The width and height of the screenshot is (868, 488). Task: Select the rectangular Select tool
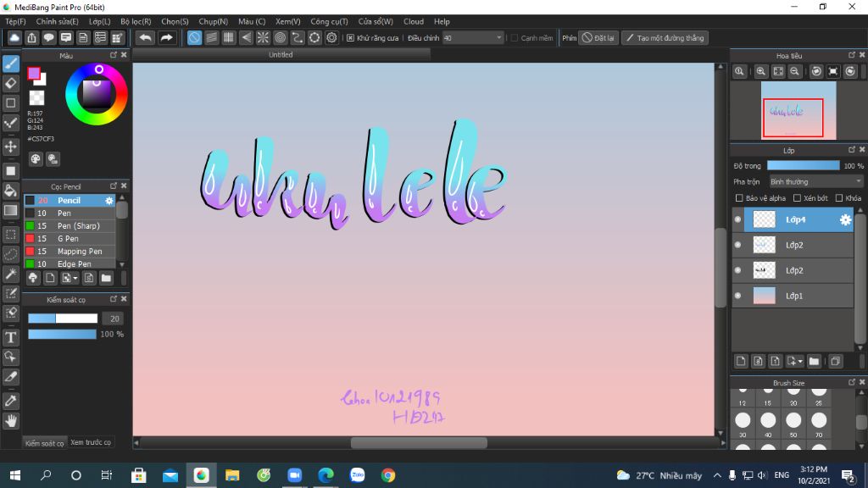[x=10, y=235]
